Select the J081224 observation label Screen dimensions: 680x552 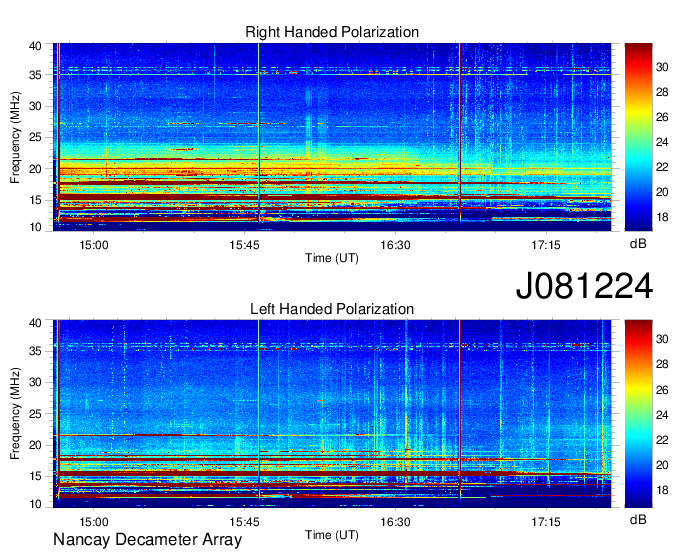click(x=584, y=286)
